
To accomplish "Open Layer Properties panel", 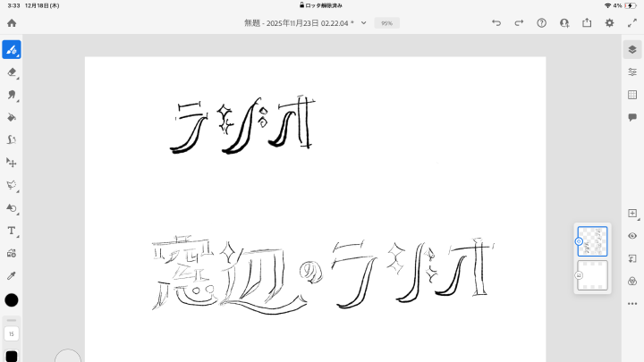I will [632, 72].
